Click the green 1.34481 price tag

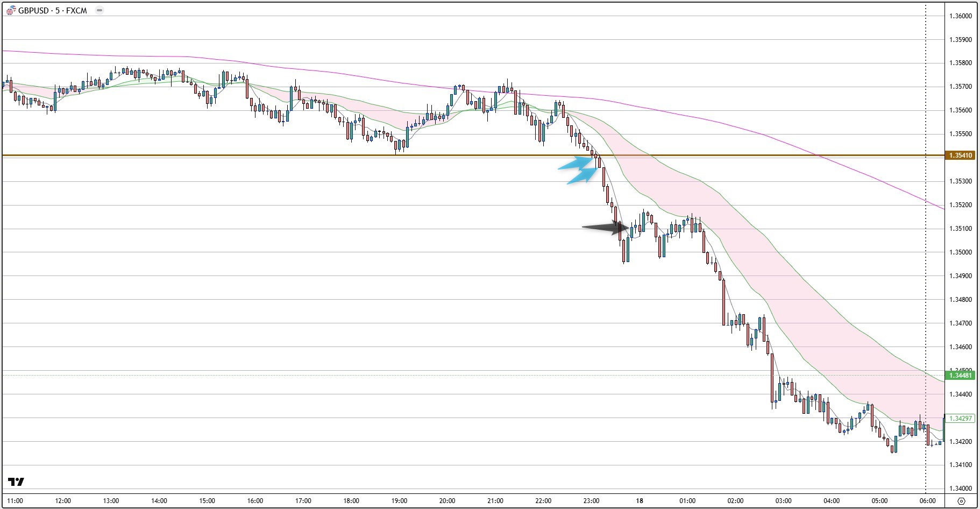pyautogui.click(x=961, y=375)
